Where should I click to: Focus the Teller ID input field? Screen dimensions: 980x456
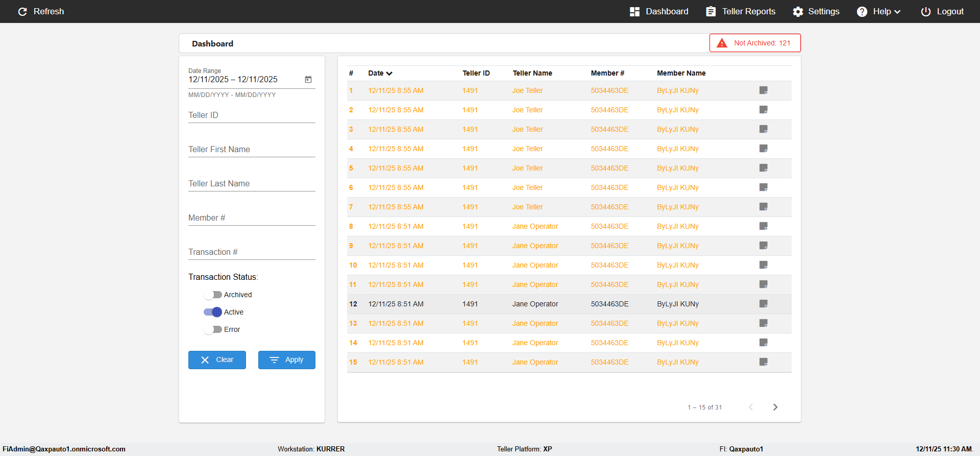click(252, 115)
